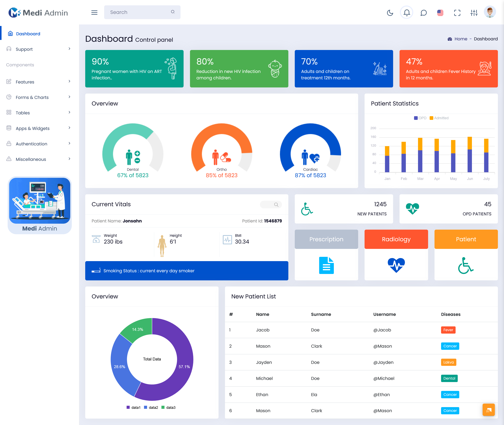
Task: Click the Dental gauge chart
Action: [133, 147]
